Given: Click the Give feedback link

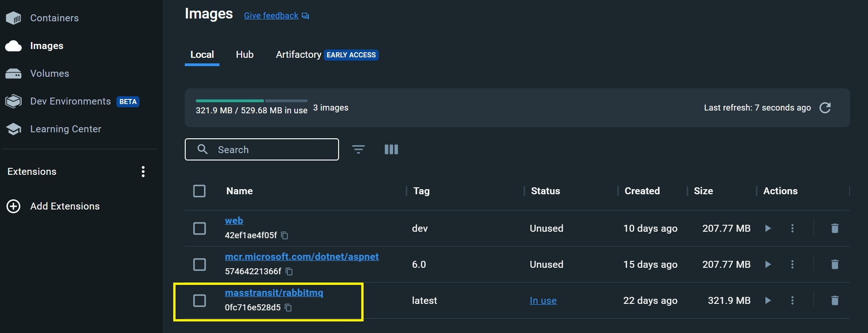Looking at the screenshot, I should [271, 16].
